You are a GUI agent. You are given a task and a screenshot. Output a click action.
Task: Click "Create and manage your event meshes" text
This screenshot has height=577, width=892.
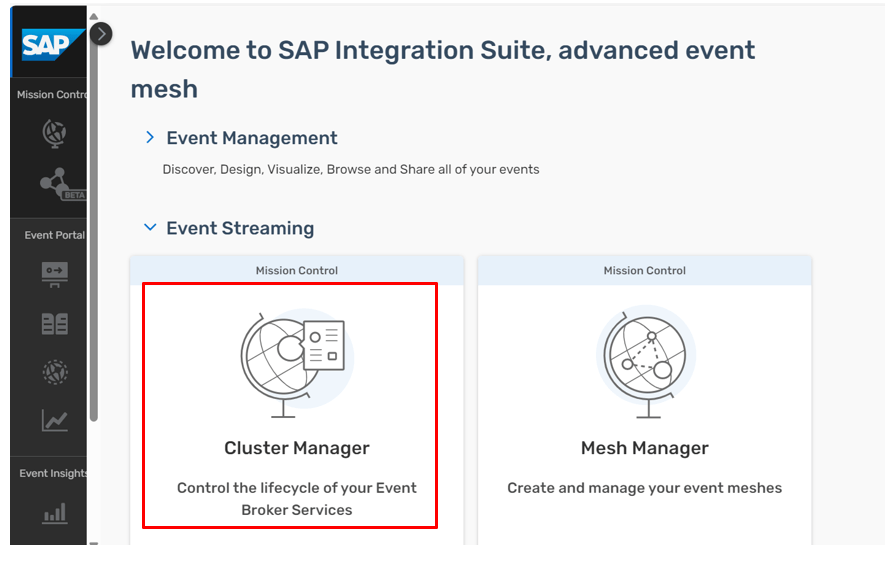click(645, 488)
